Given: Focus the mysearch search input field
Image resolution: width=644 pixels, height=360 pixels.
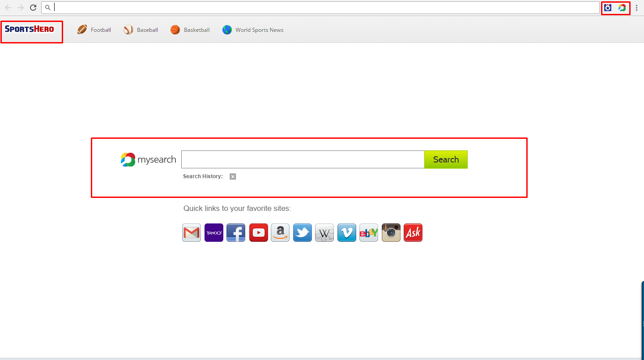Looking at the screenshot, I should coord(303,159).
